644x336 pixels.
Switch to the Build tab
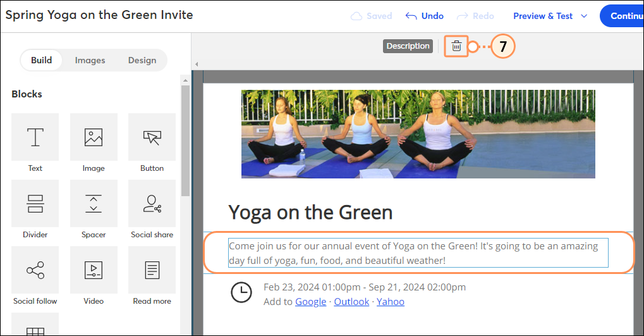[42, 60]
